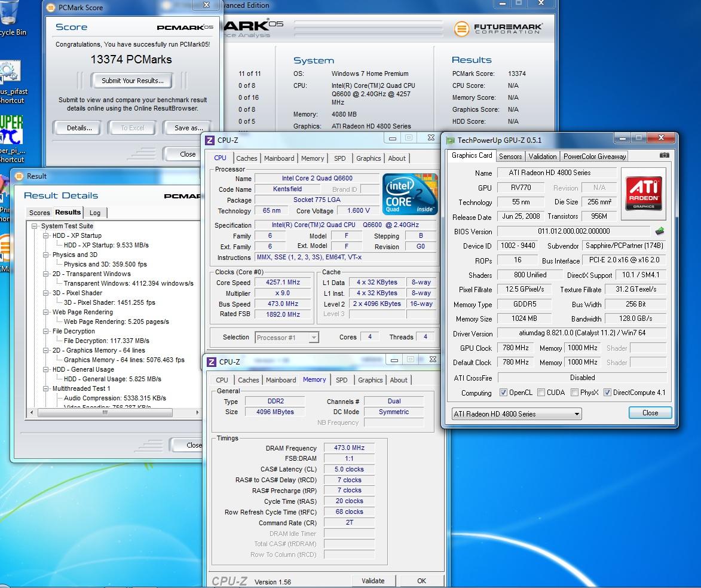The height and width of the screenshot is (588, 701).
Task: Toggle the DirectCompute 4.1 checkbox
Action: 607,393
